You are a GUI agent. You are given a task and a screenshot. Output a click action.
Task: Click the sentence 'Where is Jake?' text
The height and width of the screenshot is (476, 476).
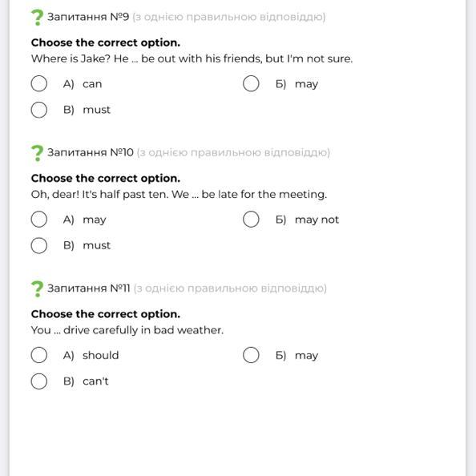(71, 58)
